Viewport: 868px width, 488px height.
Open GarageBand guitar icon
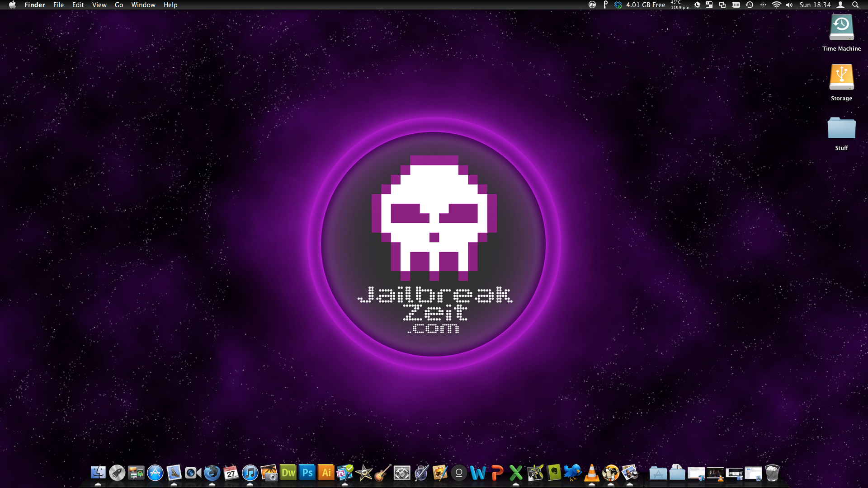pyautogui.click(x=383, y=473)
